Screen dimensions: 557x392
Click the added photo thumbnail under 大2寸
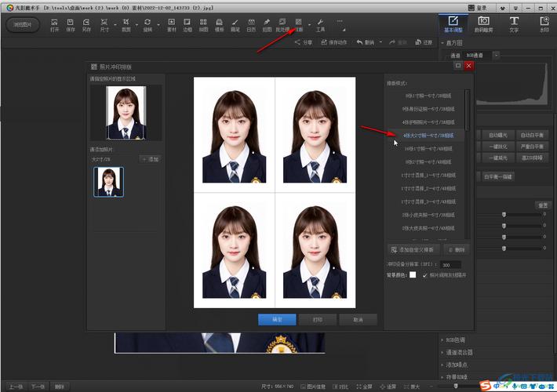click(108, 182)
